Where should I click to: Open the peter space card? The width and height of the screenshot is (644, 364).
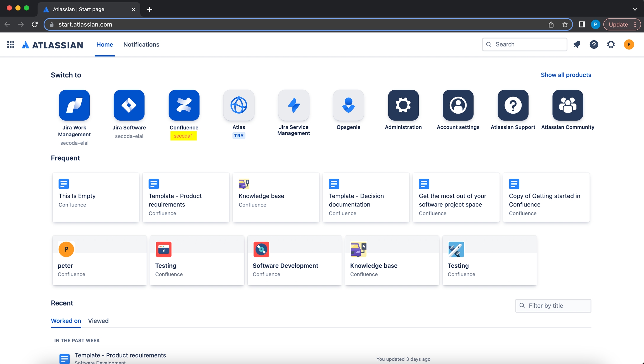point(100,260)
